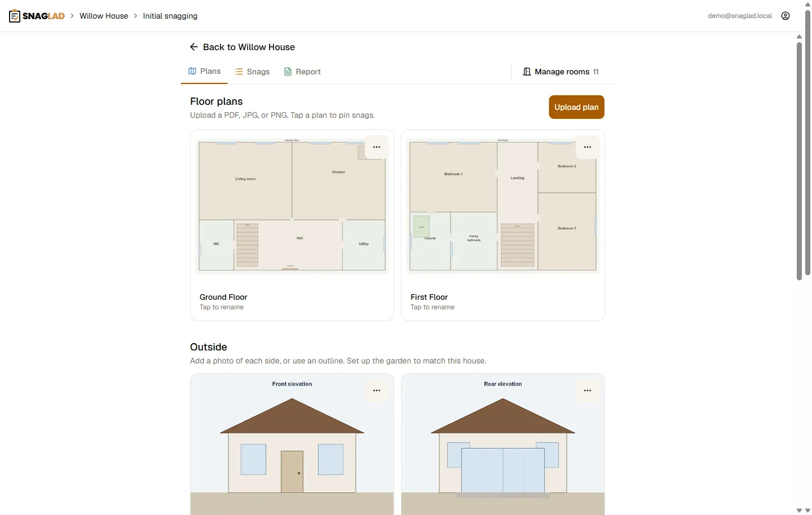Open the user account icon
This screenshot has width=812, height=515.
785,16
